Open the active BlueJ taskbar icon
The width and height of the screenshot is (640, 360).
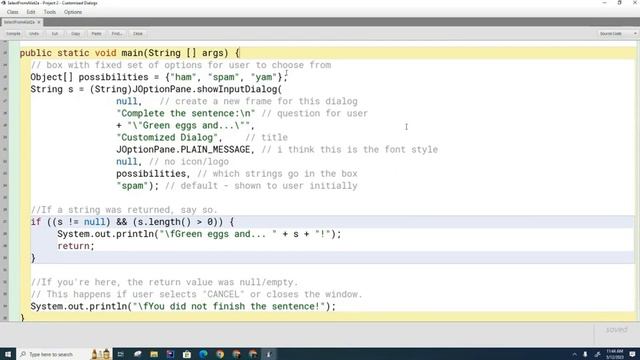269,354
